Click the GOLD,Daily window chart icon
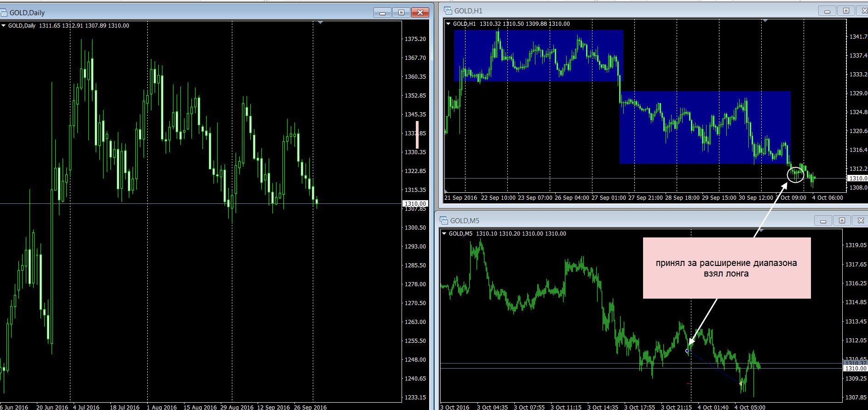 (4, 12)
